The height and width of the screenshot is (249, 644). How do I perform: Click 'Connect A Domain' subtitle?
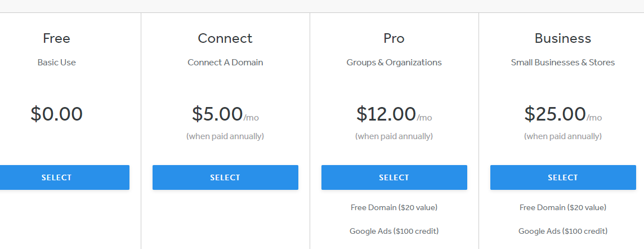225,63
